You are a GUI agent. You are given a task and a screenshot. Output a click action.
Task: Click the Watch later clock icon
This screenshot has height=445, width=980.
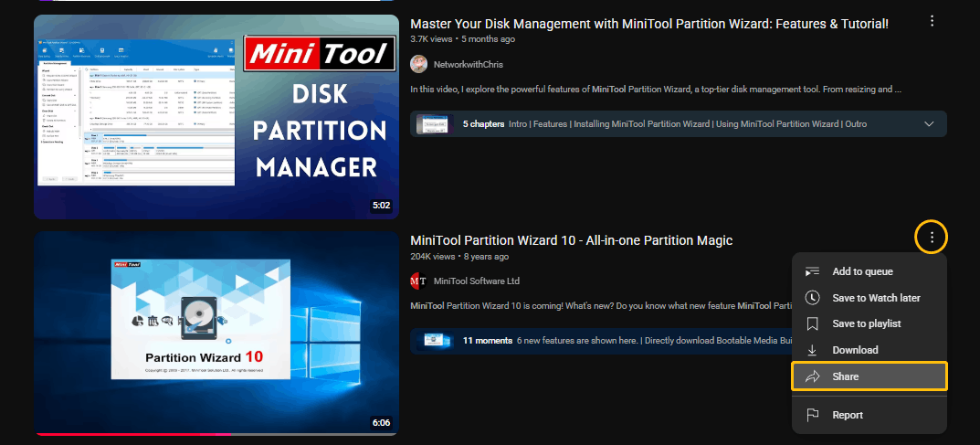813,298
